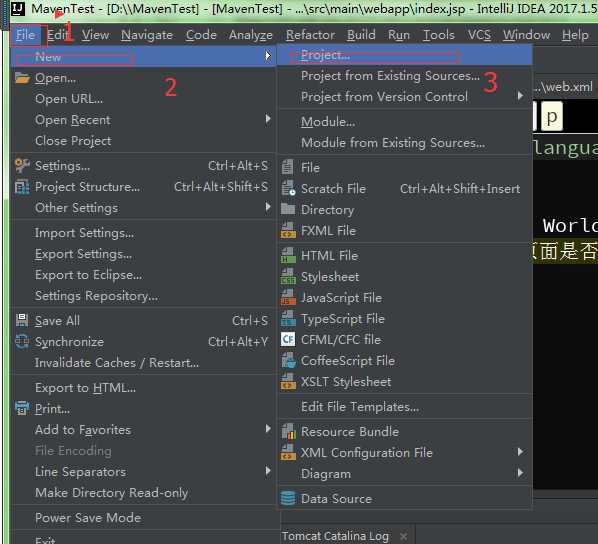Click the IntelliJ IDEA logo in title bar
This screenshot has height=544, width=598.
click(x=18, y=8)
